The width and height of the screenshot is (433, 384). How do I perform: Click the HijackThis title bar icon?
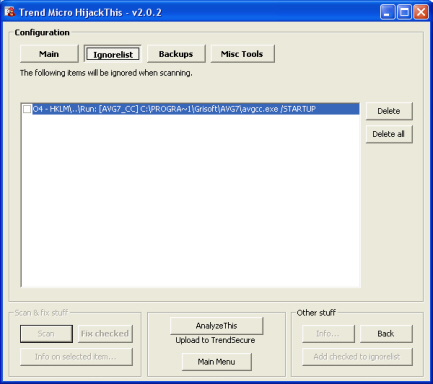[10, 12]
